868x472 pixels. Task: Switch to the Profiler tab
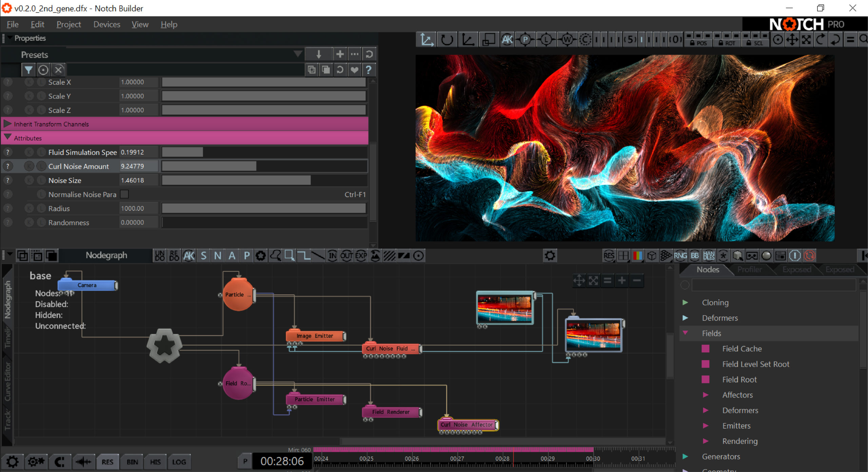pos(749,270)
